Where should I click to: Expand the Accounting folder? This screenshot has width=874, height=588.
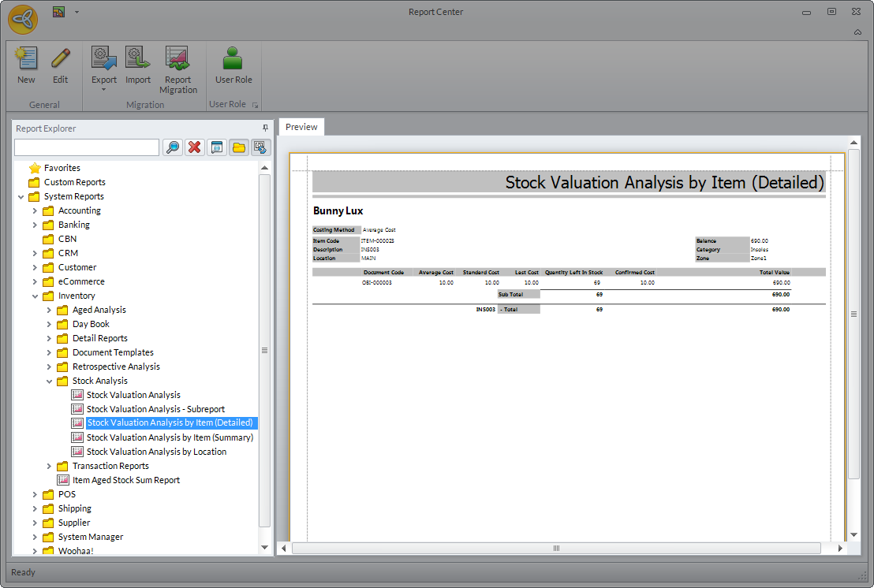pos(35,210)
